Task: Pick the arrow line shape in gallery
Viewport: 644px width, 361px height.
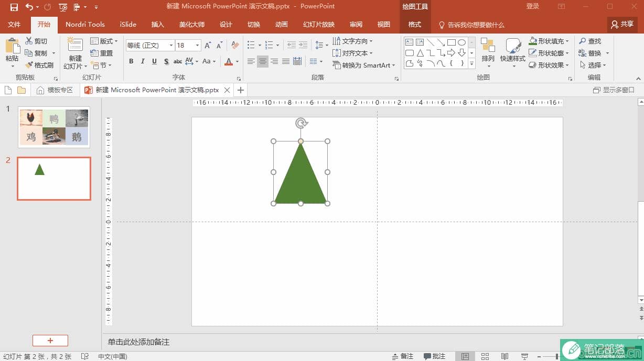Action: point(441,42)
